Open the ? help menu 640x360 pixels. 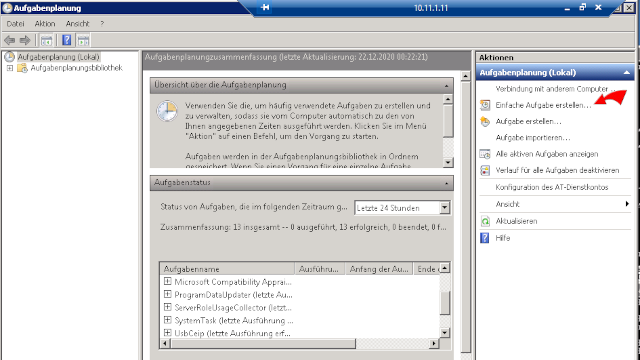click(x=102, y=24)
